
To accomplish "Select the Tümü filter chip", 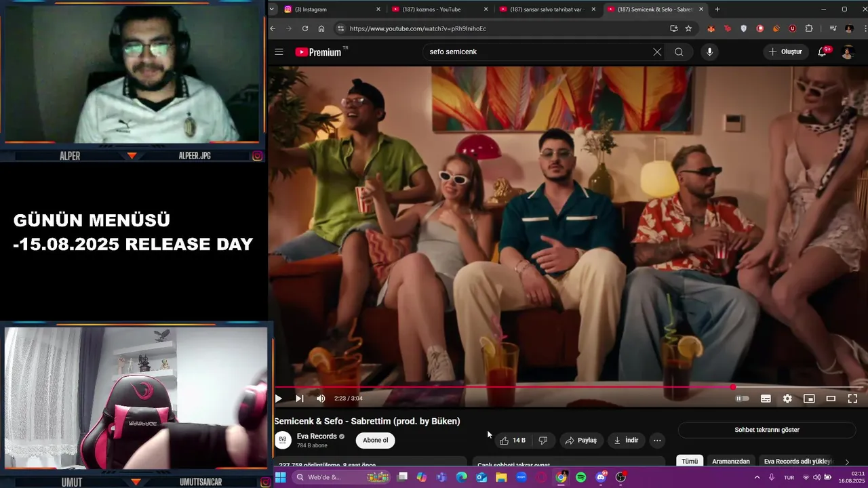I will click(x=690, y=462).
